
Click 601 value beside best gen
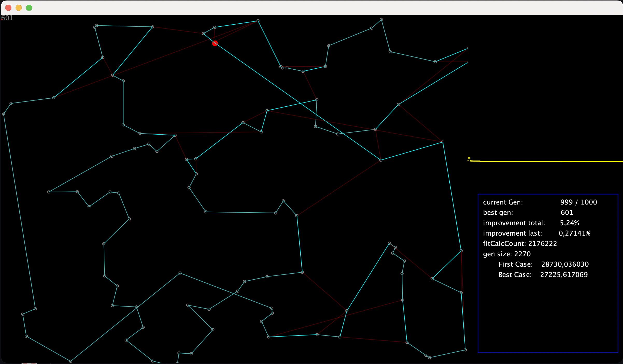[567, 213]
